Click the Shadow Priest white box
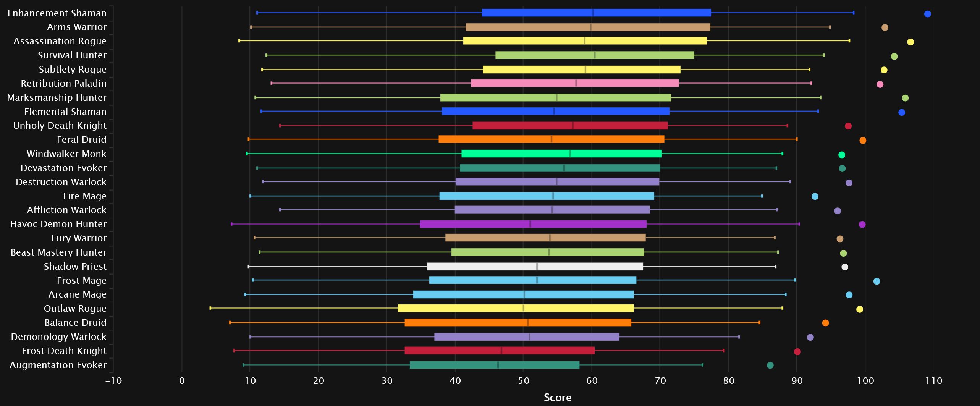This screenshot has height=406, width=980. tap(535, 267)
